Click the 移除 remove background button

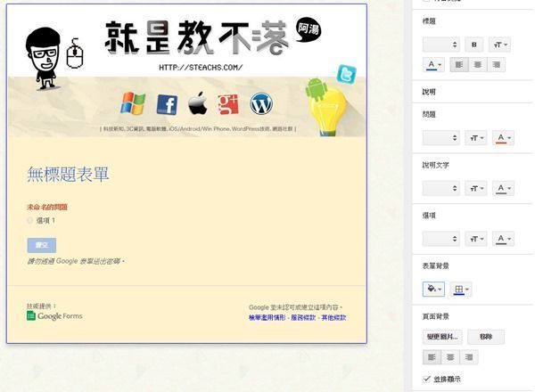(x=486, y=337)
